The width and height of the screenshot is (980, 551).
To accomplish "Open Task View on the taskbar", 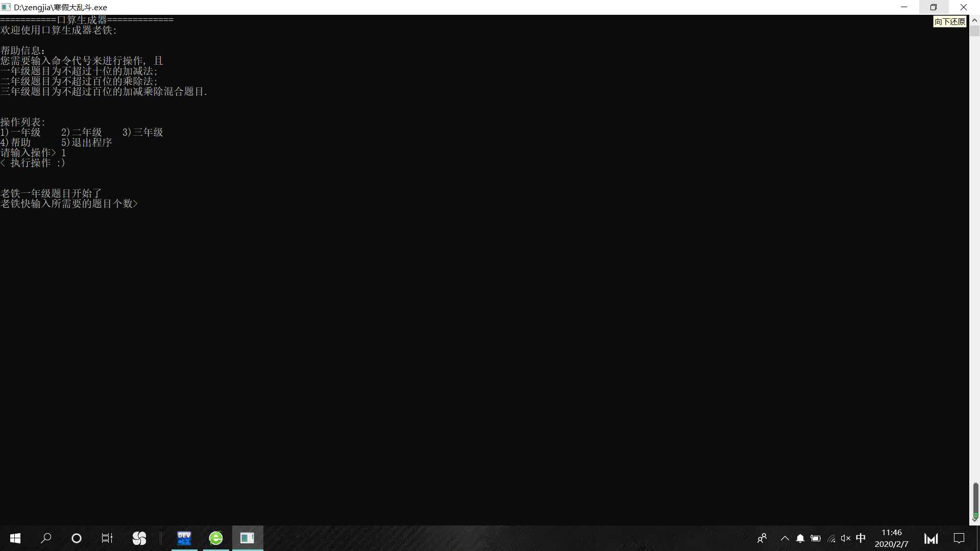I will coord(107,538).
